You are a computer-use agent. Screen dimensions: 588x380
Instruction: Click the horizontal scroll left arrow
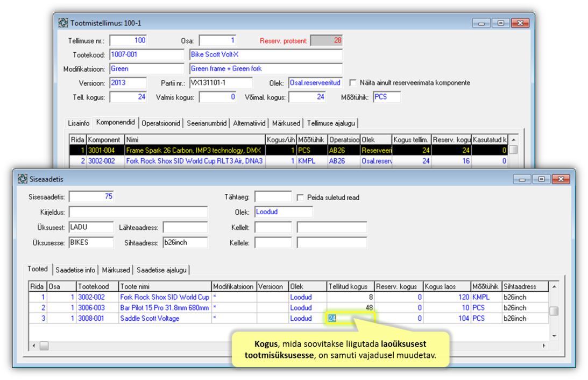point(34,346)
